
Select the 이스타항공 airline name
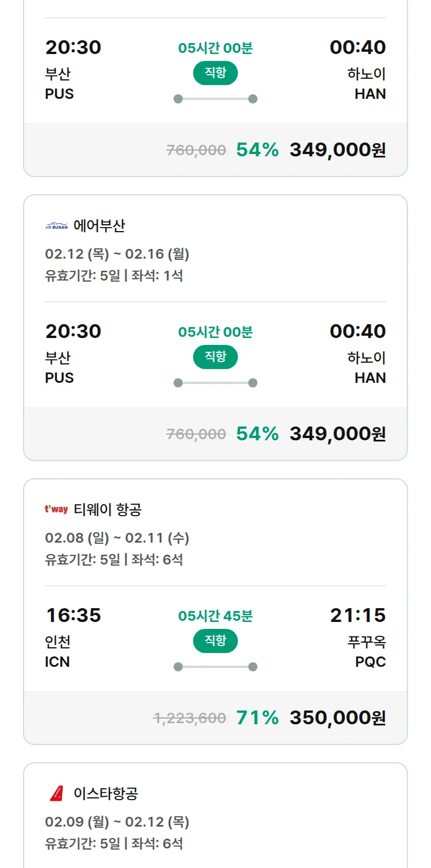(x=106, y=794)
